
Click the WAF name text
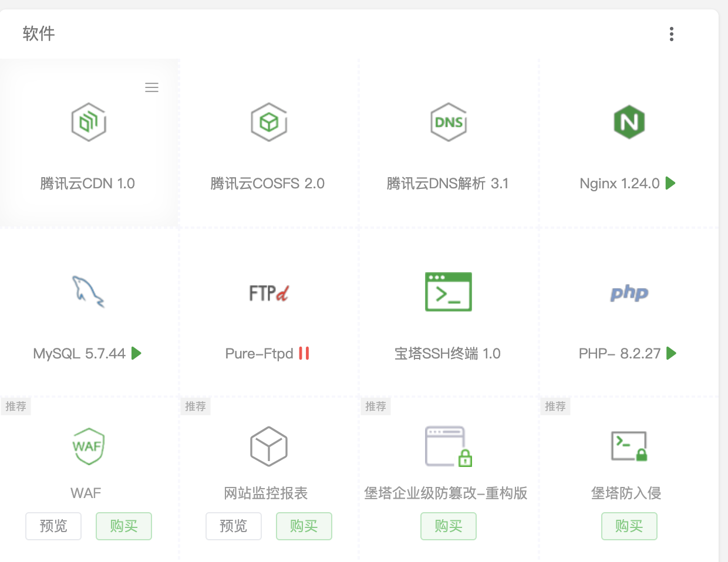pos(86,493)
